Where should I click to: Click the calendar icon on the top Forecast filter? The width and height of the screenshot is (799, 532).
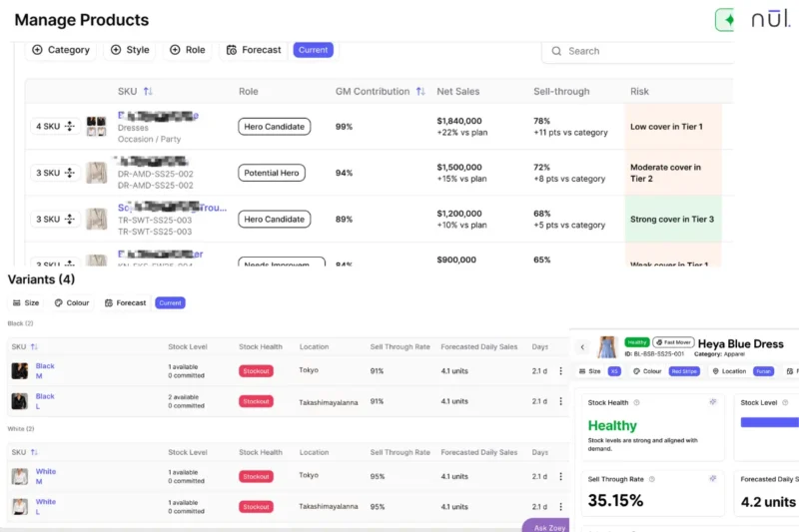[x=232, y=49]
